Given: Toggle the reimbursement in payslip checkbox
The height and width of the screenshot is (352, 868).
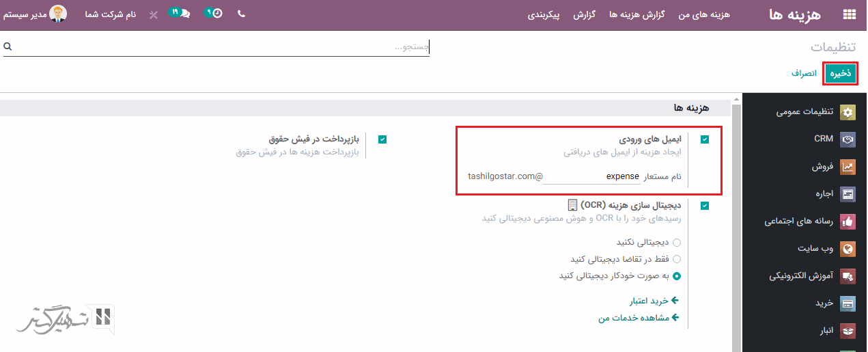Looking at the screenshot, I should point(382,139).
